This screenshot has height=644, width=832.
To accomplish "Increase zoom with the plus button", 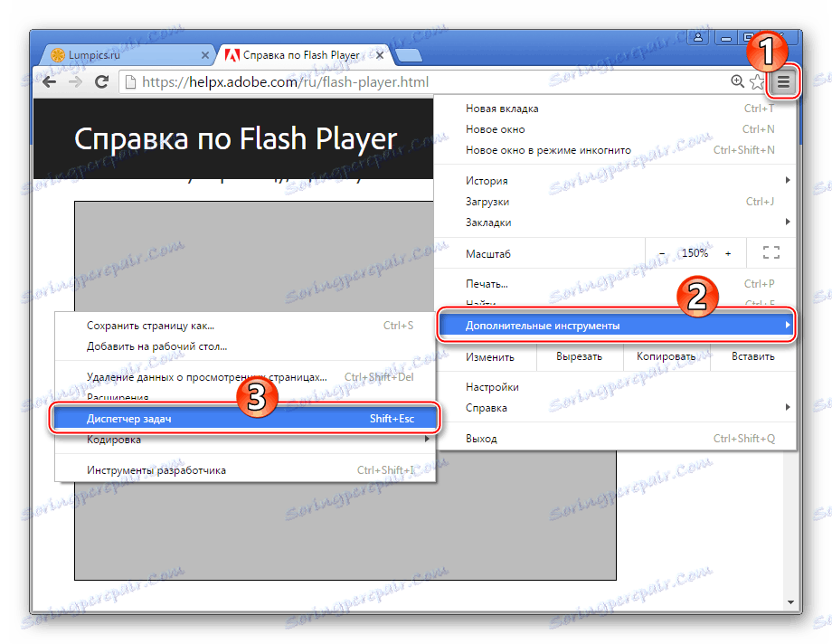I will point(728,254).
